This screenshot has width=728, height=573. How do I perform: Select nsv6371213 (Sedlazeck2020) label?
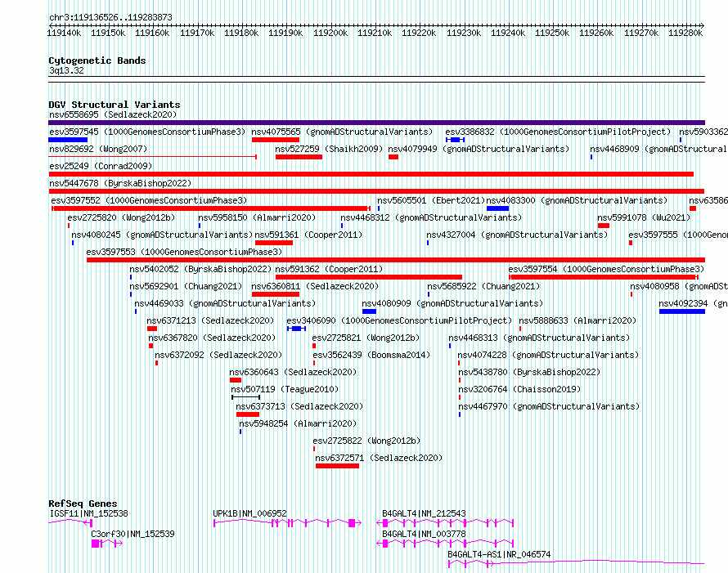210,320
